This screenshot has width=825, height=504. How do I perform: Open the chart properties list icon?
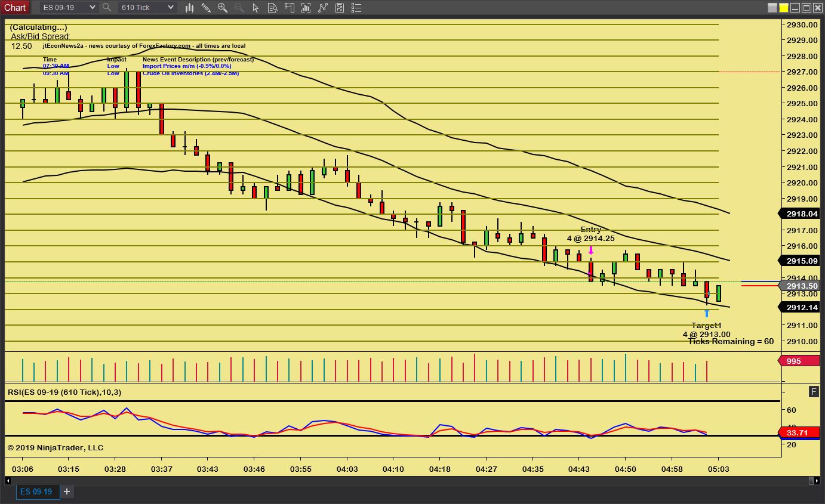(356, 8)
